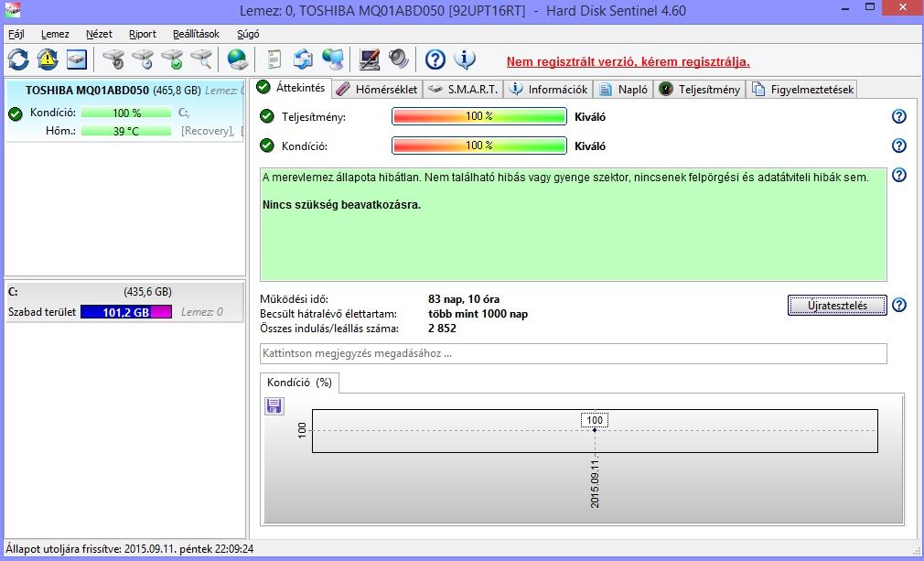Click the refresh SMART data toolbar icon

[x=18, y=59]
